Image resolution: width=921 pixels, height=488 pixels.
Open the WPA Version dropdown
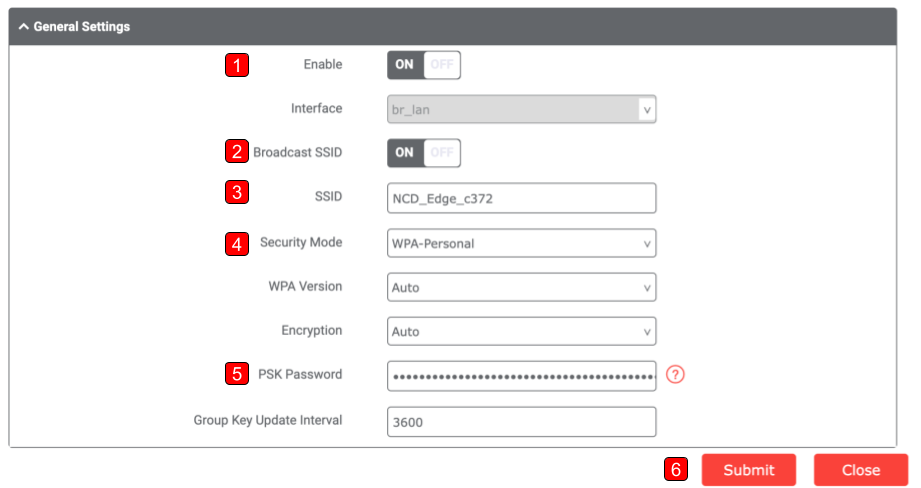click(522, 287)
